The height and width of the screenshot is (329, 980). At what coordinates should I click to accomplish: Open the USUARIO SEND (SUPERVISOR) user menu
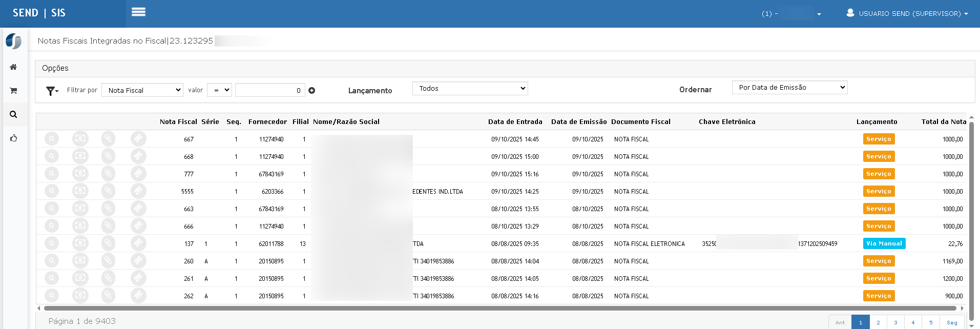click(x=907, y=14)
